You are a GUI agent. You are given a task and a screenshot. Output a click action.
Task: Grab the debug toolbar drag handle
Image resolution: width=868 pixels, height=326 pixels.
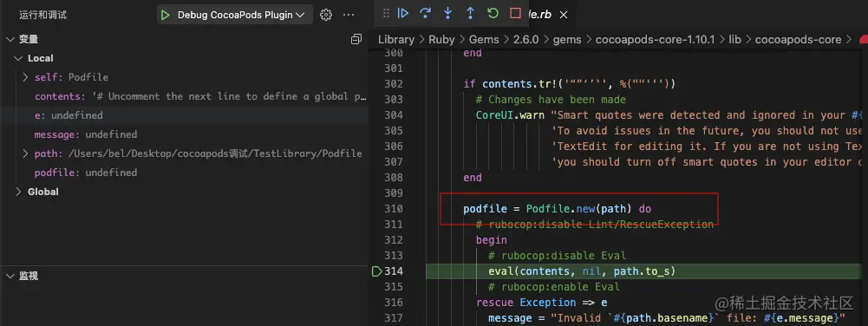click(x=387, y=13)
